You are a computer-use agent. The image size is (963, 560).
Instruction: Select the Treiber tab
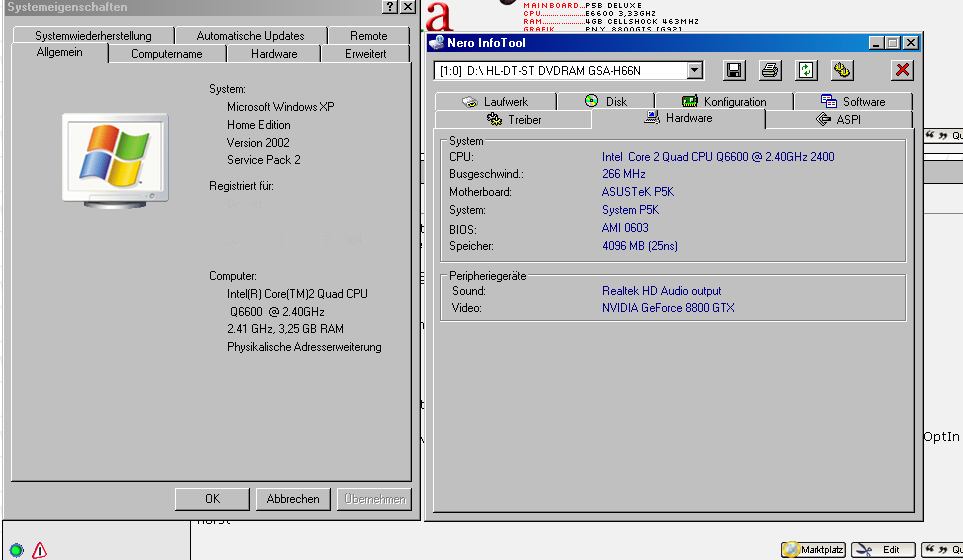[x=513, y=120]
